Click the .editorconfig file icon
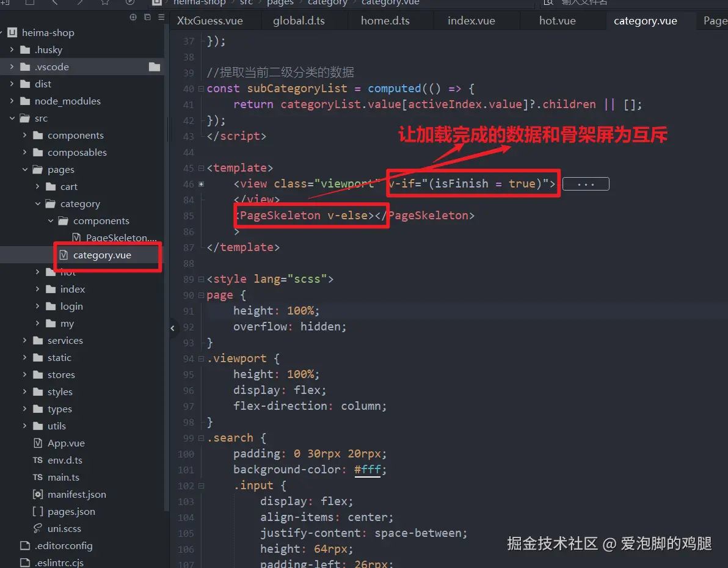 click(x=25, y=545)
